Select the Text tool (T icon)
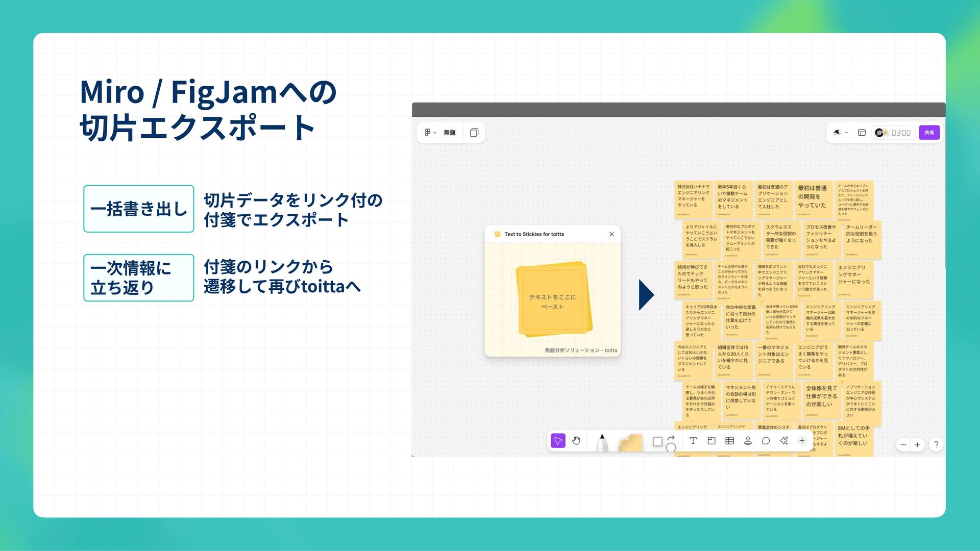Image resolution: width=980 pixels, height=551 pixels. (693, 441)
